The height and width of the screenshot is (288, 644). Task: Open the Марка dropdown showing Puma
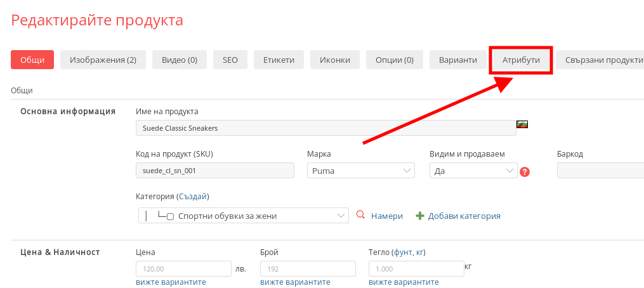(x=360, y=171)
